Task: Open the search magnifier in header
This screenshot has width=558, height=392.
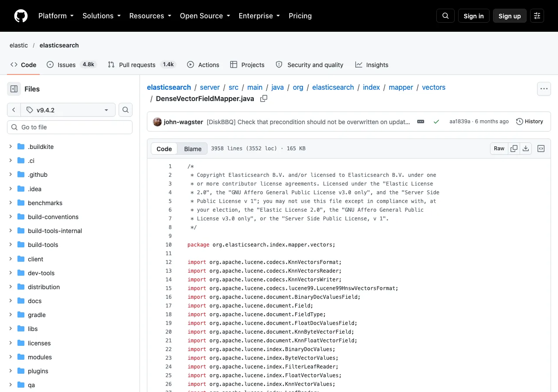Action: point(446,16)
